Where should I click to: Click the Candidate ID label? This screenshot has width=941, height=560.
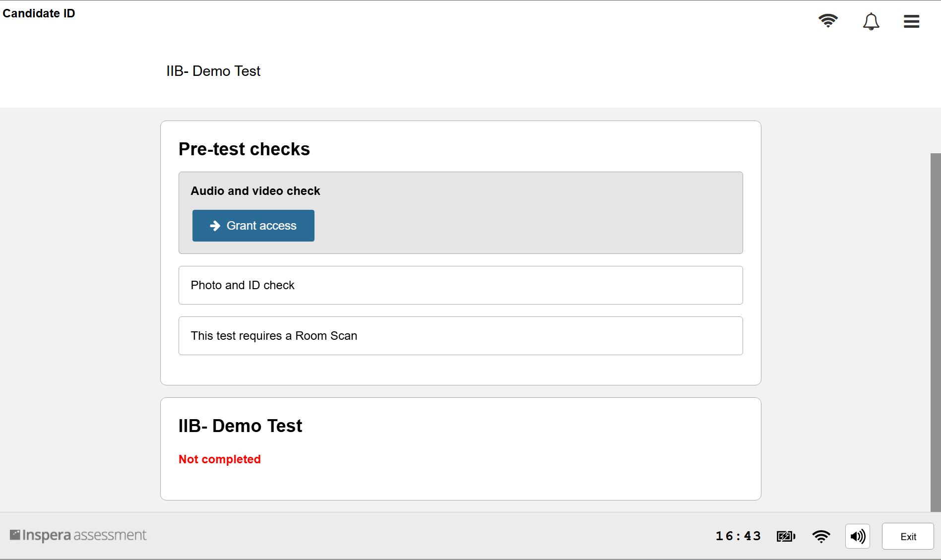point(39,13)
